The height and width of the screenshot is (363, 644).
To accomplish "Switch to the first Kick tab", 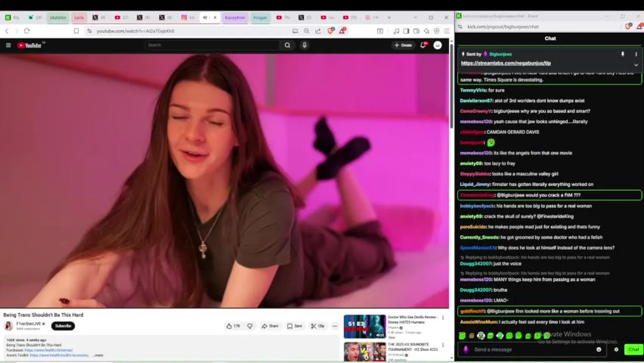I will 13,18.
